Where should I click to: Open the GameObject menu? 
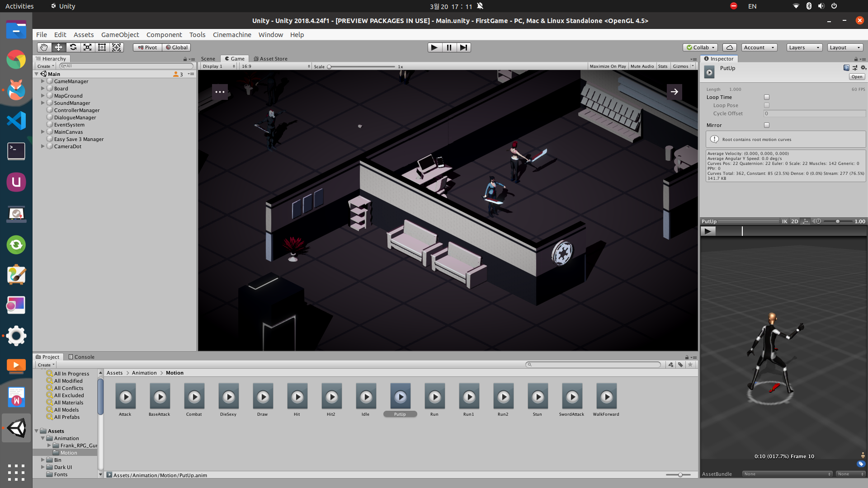tap(120, 35)
